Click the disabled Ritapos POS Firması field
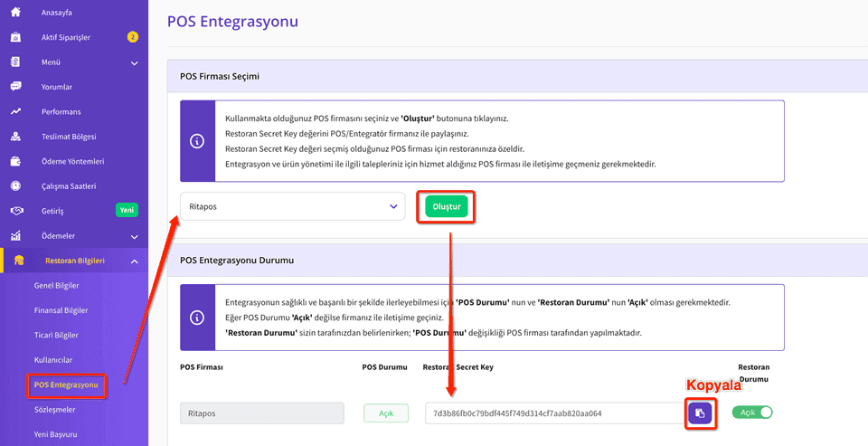 click(x=262, y=413)
